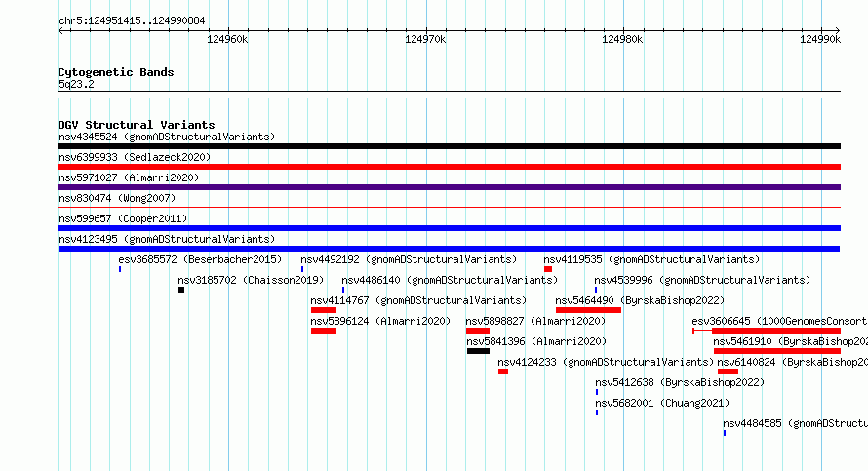Click the ruler's left arrowhead
Image resolution: width=868 pixels, height=471 pixels.
click(x=60, y=31)
